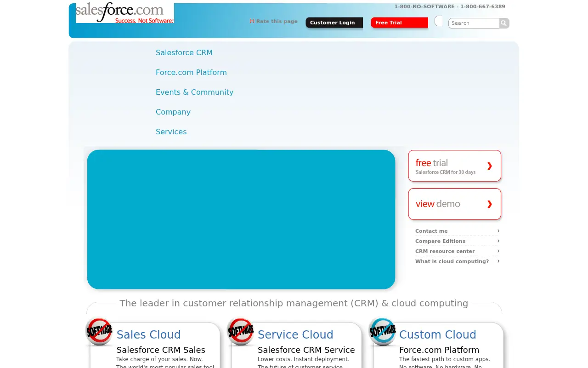Click the chevron next to Compare Editions
The image size is (588, 368).
point(498,241)
